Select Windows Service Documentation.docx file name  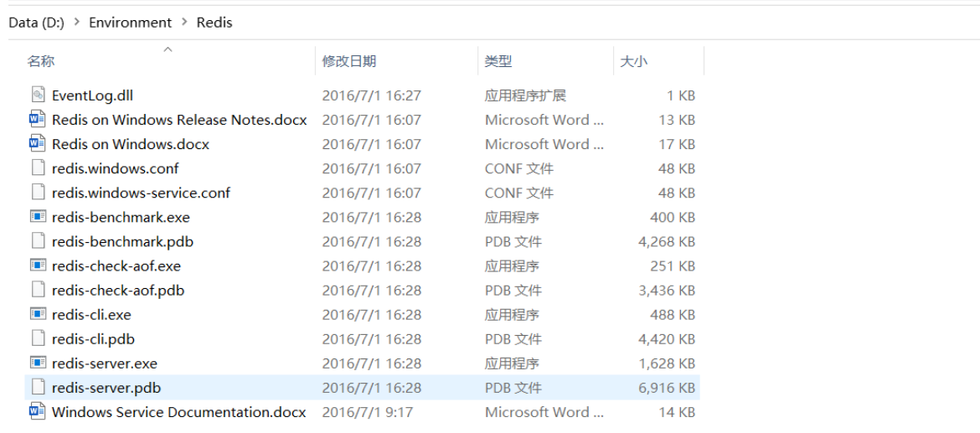178,412
